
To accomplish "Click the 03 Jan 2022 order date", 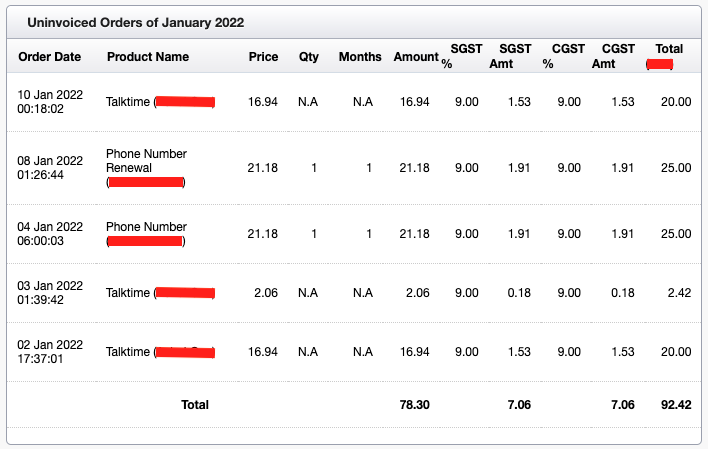I will coord(49,293).
